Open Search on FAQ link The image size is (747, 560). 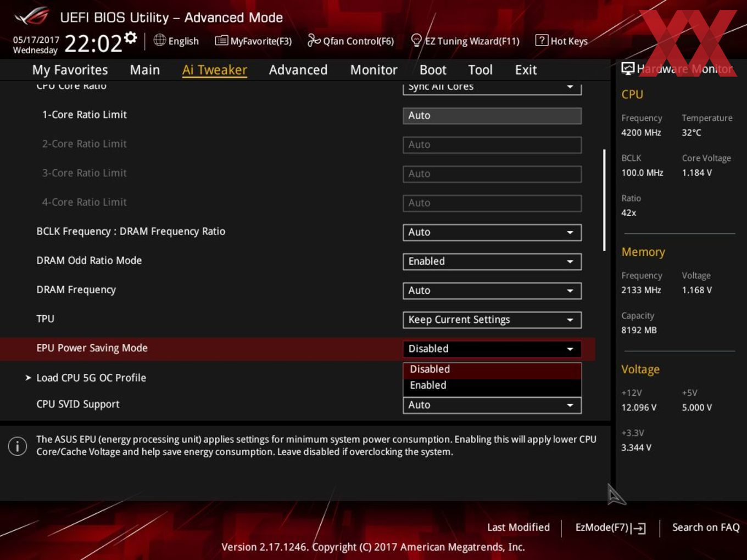tap(706, 527)
